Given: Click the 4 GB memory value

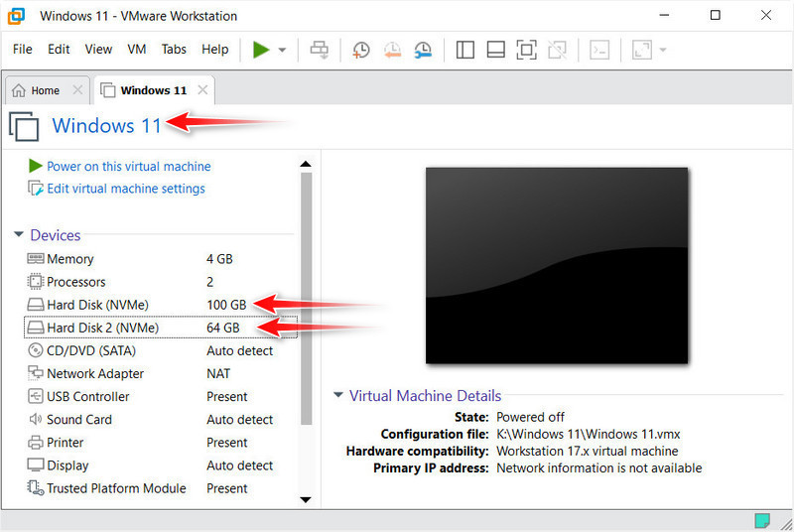Looking at the screenshot, I should (x=219, y=259).
